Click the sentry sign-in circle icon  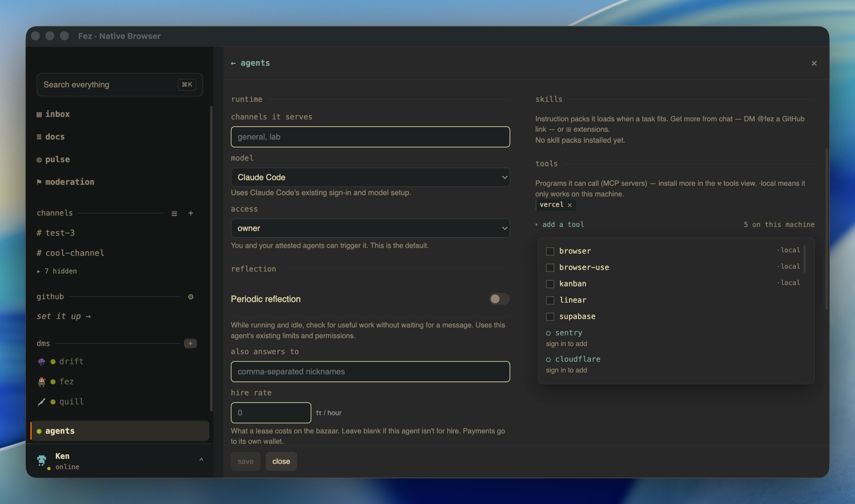click(548, 333)
